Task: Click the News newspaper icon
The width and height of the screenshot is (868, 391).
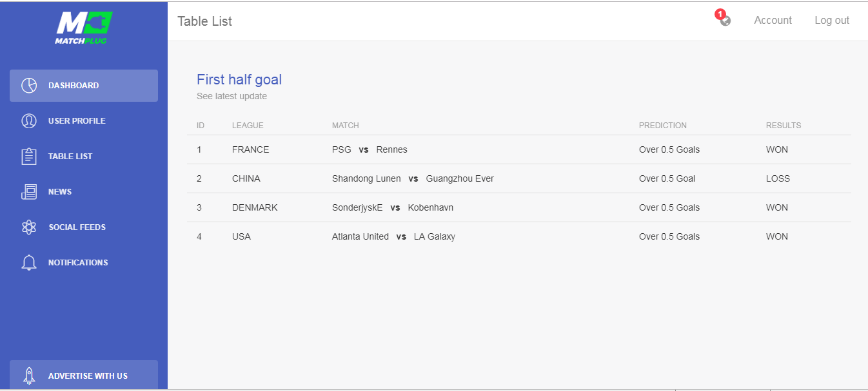Action: 29,192
